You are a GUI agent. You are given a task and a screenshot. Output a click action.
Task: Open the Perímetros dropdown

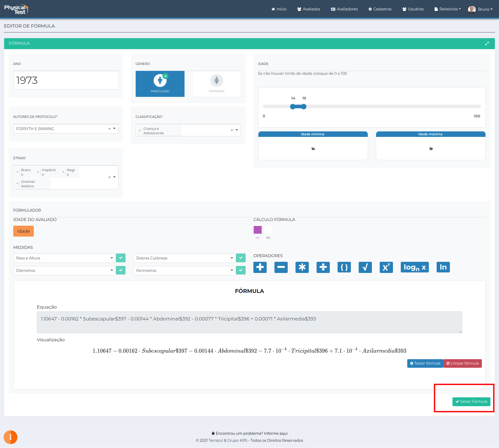184,271
